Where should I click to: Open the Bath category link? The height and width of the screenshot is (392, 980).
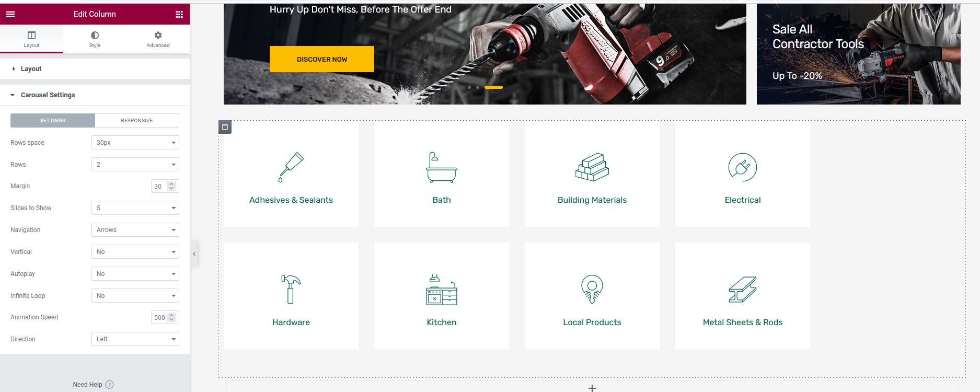[442, 200]
